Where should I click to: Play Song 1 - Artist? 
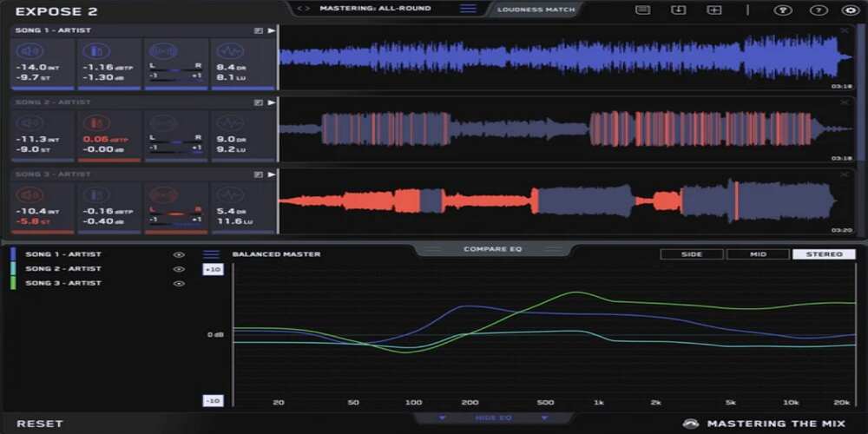tap(271, 31)
